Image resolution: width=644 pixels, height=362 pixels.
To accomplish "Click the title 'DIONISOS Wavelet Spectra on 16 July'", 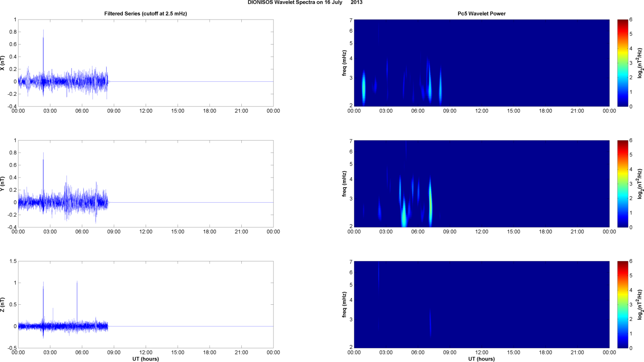I will click(x=295, y=3).
